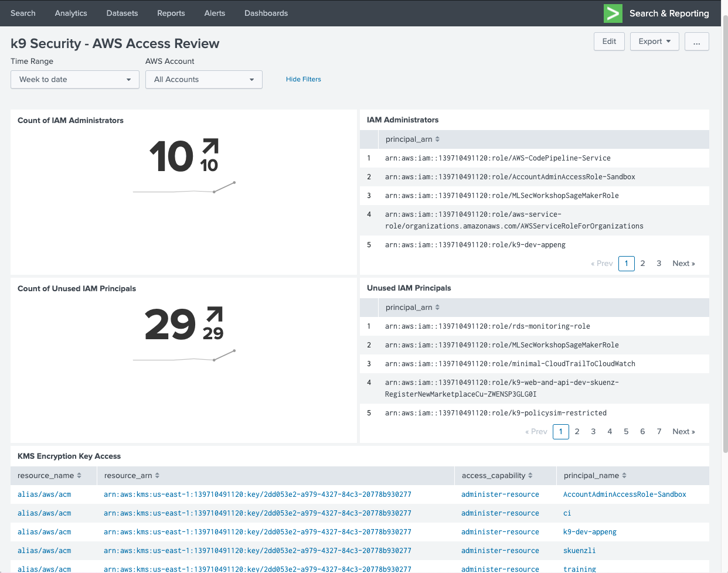Screen dimensions: 728x573
Task: Go to page 2 of IAM Administrators
Action: pyautogui.click(x=643, y=264)
